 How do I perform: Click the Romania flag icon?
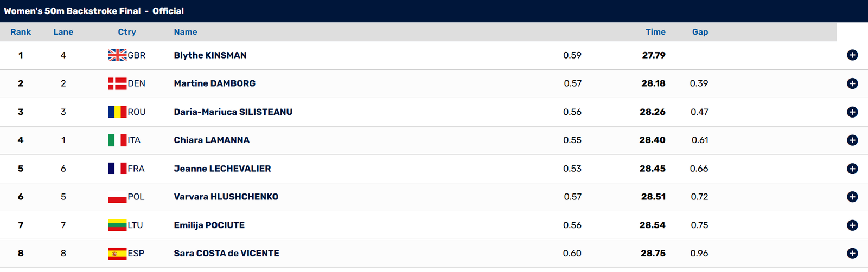click(117, 112)
